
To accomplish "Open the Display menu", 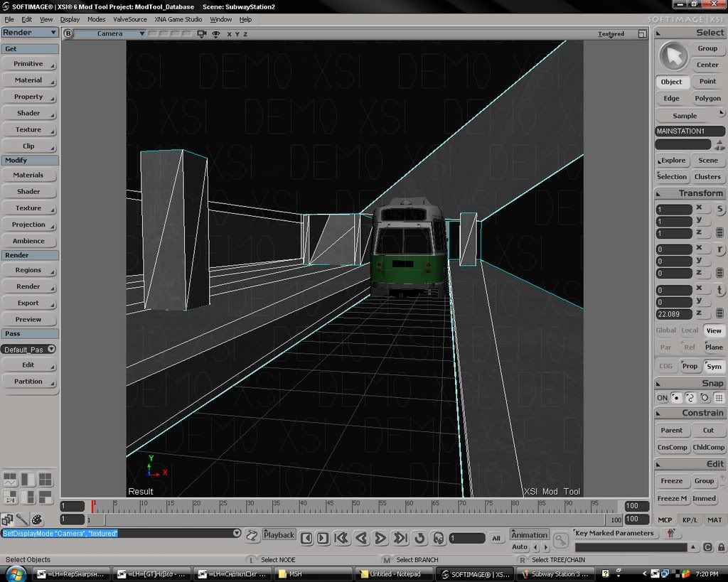I will [70, 19].
